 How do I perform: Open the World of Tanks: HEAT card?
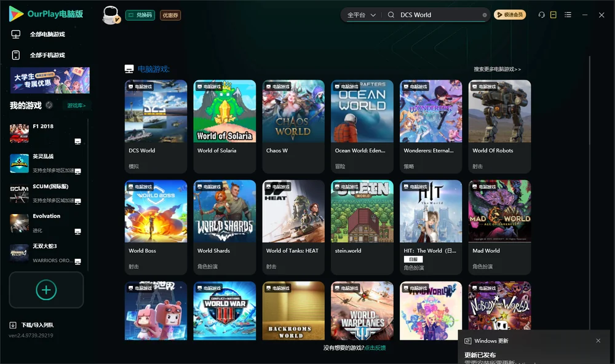pos(293,227)
